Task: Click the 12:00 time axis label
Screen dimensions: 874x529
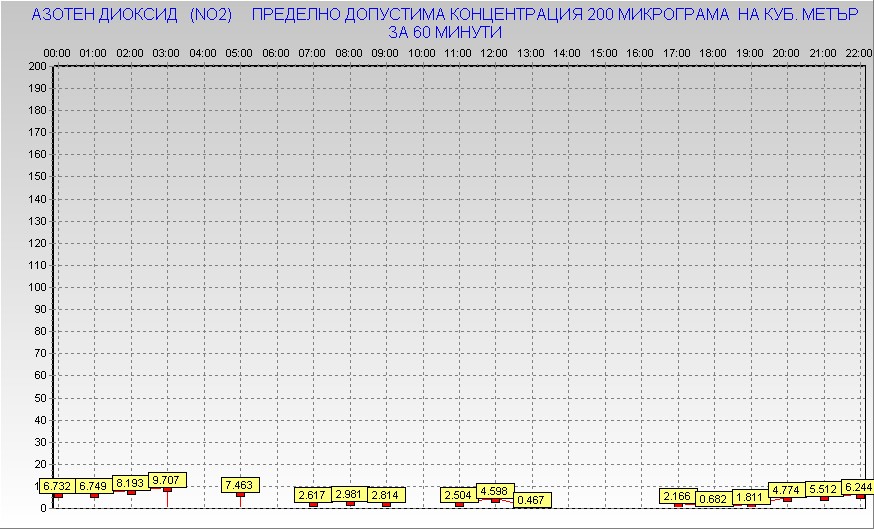Action: click(494, 52)
